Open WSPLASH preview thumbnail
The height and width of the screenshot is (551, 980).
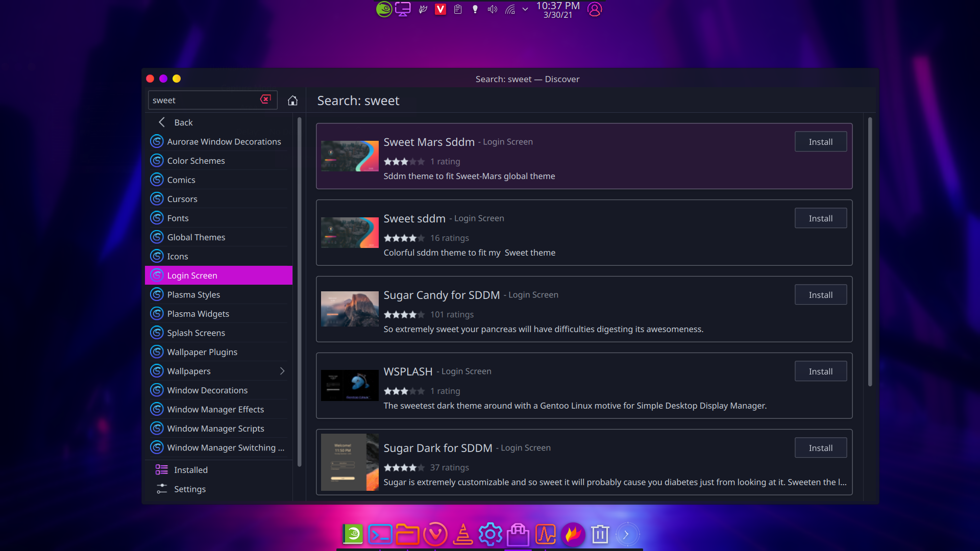(350, 385)
